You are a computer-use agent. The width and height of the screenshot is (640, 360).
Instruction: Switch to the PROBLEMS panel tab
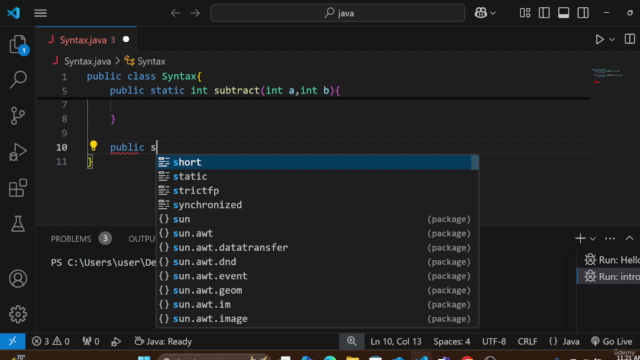click(x=71, y=239)
